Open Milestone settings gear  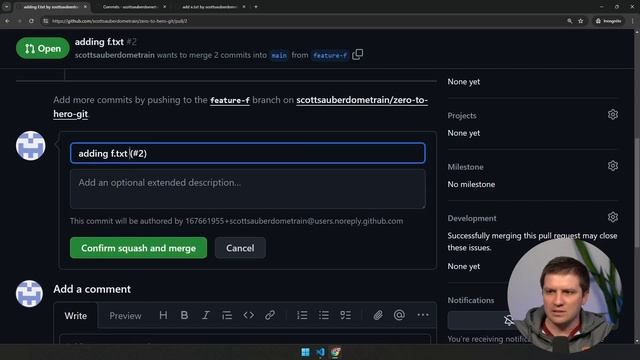612,166
